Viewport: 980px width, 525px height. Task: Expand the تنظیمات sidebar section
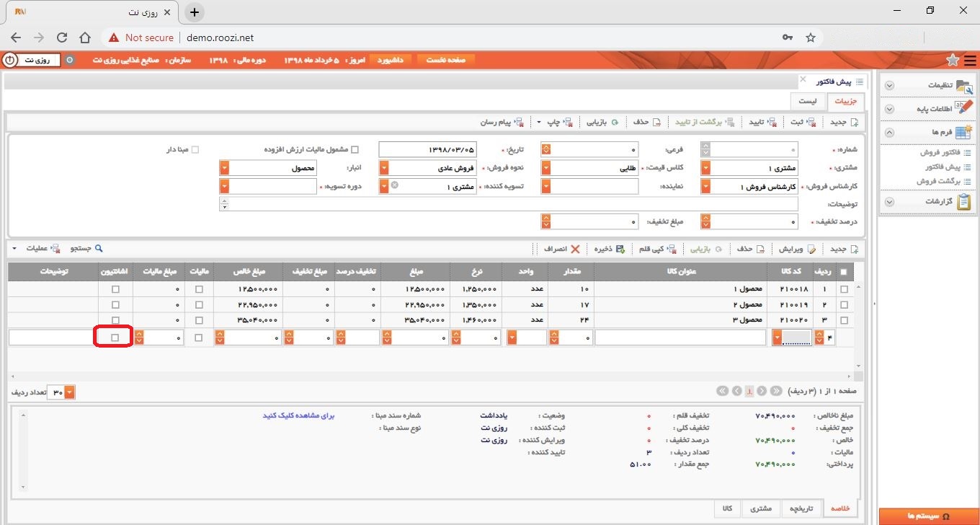pyautogui.click(x=889, y=85)
